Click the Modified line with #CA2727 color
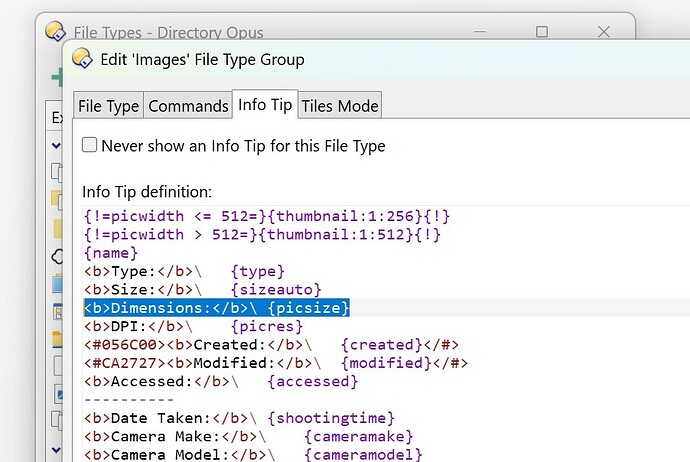The height and width of the screenshot is (462, 690). (276, 363)
